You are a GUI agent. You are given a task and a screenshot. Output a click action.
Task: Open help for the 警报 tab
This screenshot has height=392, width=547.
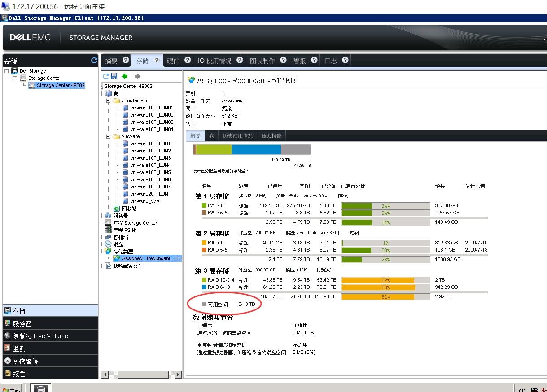[314, 60]
